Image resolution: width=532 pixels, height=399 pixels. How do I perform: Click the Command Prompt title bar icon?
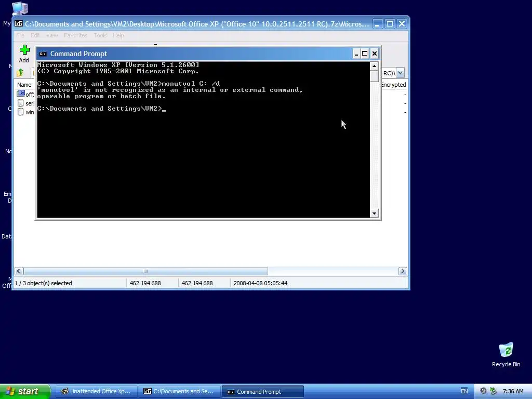pos(43,54)
